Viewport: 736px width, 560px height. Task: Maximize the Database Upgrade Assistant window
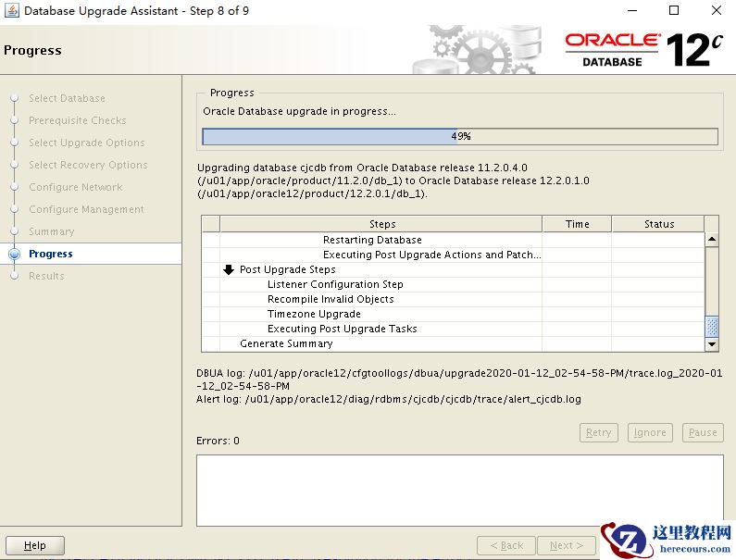[674, 10]
